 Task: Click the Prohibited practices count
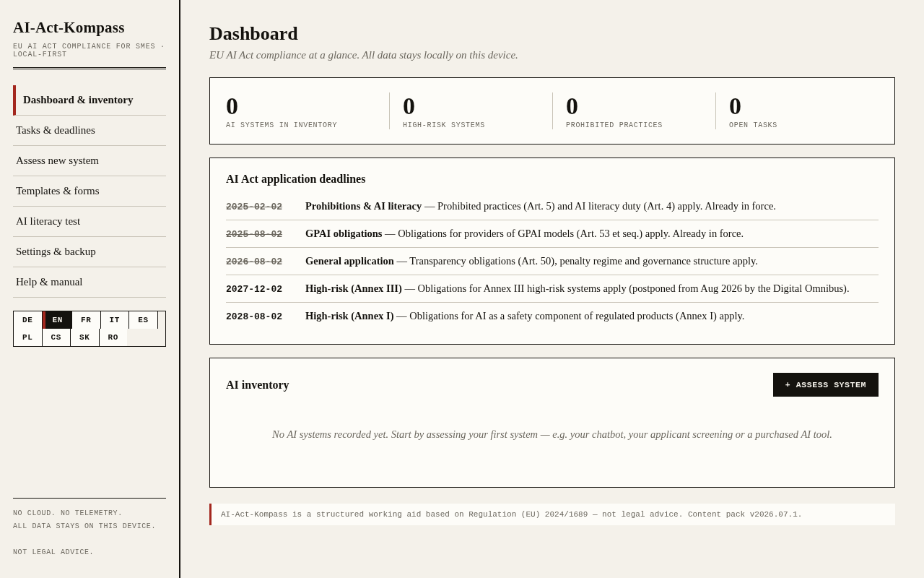[572, 106]
